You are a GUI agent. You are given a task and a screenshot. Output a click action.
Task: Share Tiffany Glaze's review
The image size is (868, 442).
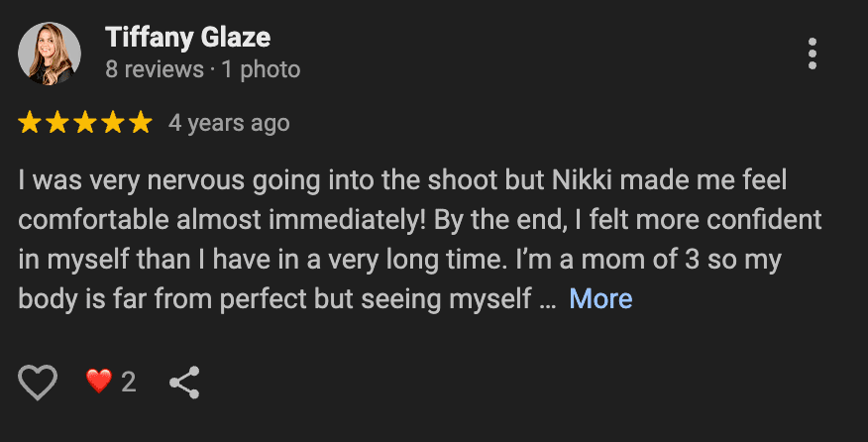pyautogui.click(x=184, y=382)
